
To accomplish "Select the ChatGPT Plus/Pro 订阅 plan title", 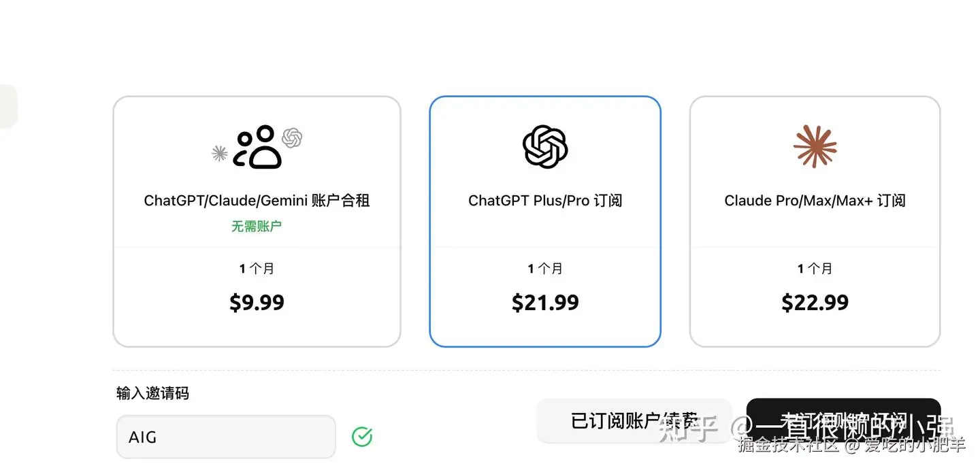I will (x=545, y=201).
